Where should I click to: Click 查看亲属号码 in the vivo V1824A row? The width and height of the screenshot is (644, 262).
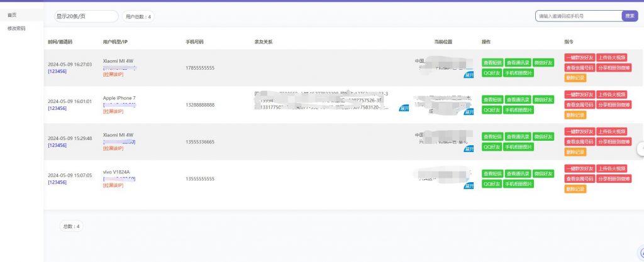click(579, 179)
